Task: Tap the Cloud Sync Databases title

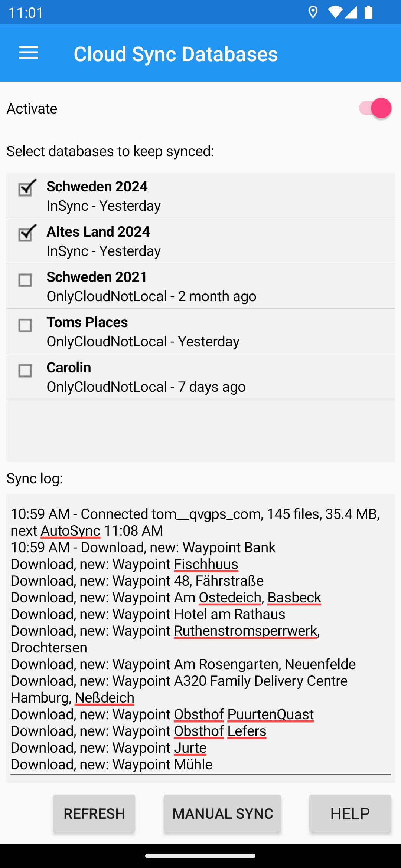Action: tap(176, 54)
